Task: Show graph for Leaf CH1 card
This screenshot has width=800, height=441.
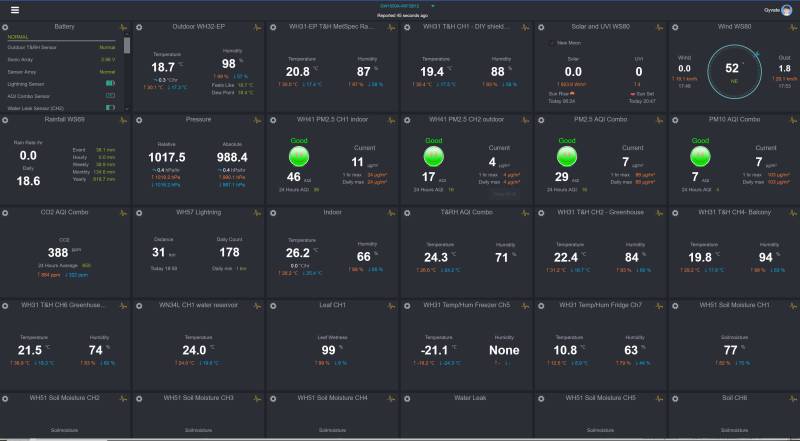Action: click(391, 306)
